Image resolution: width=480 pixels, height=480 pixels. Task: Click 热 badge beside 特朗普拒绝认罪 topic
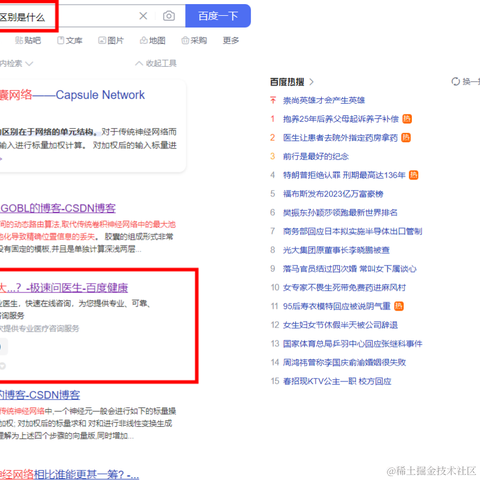click(414, 175)
